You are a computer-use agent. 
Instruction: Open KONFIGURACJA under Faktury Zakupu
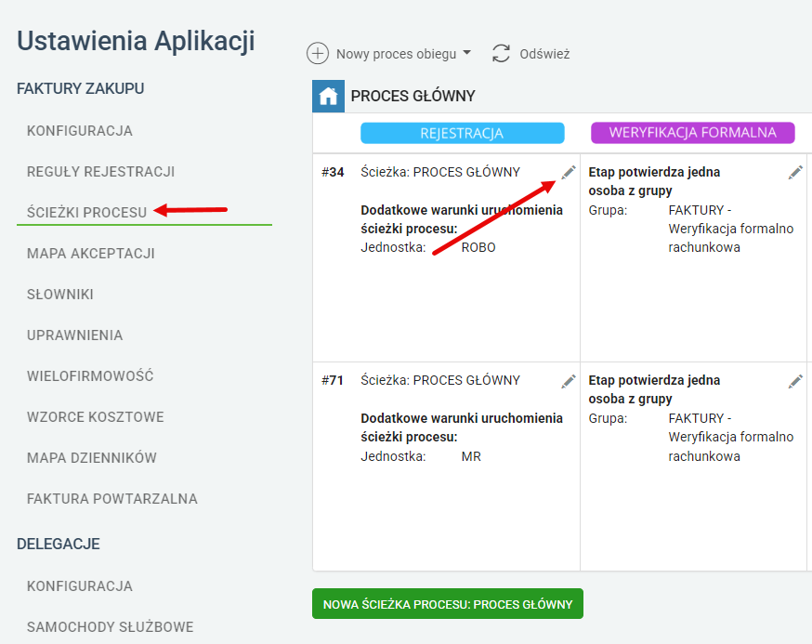(80, 130)
